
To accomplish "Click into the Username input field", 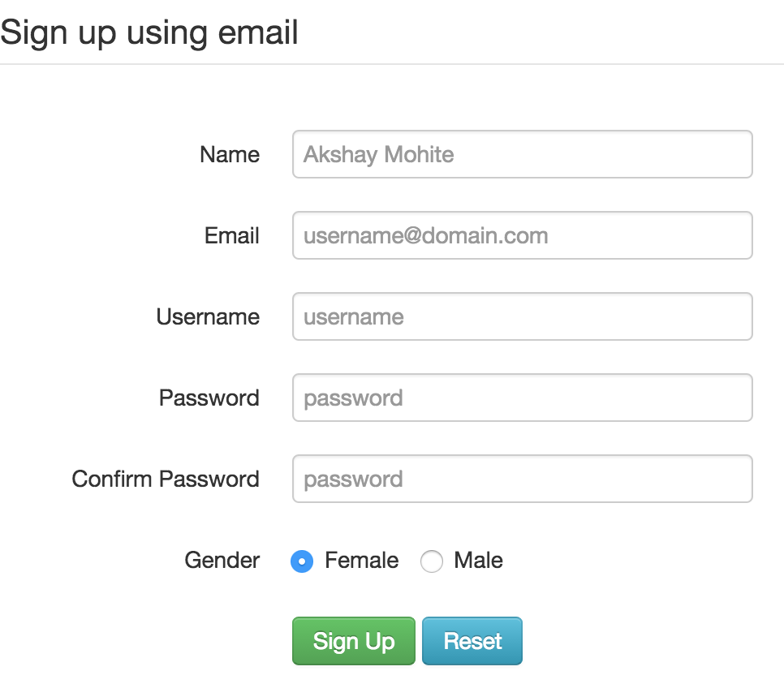I will 522,316.
